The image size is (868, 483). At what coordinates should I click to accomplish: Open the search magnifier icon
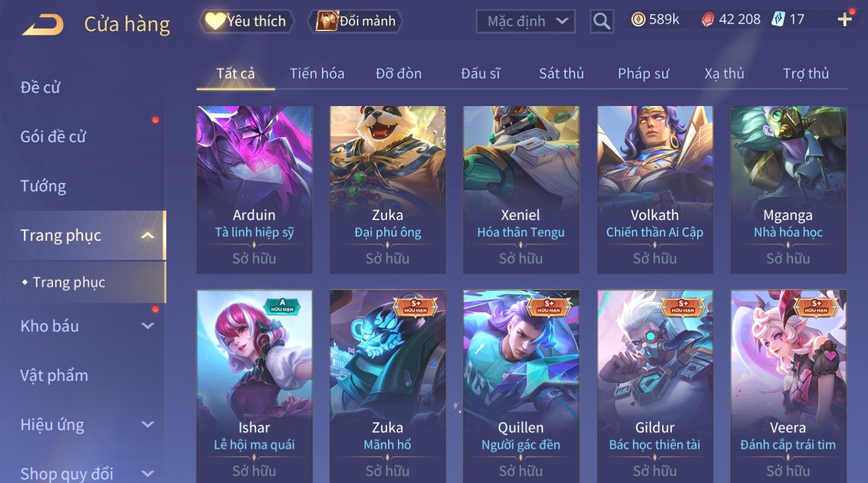click(x=602, y=21)
